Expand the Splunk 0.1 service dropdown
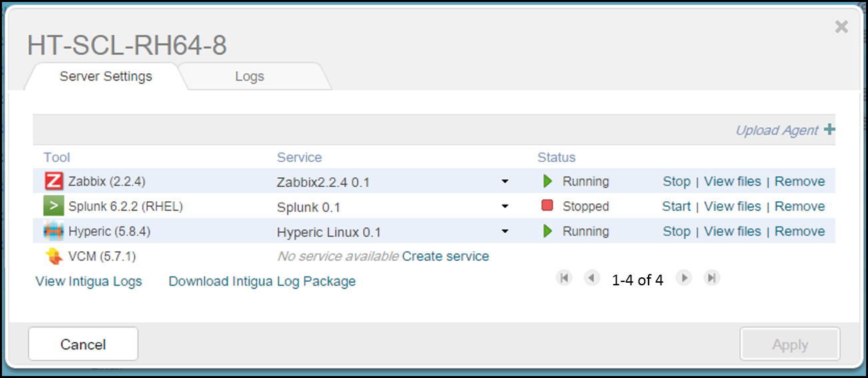 [505, 207]
